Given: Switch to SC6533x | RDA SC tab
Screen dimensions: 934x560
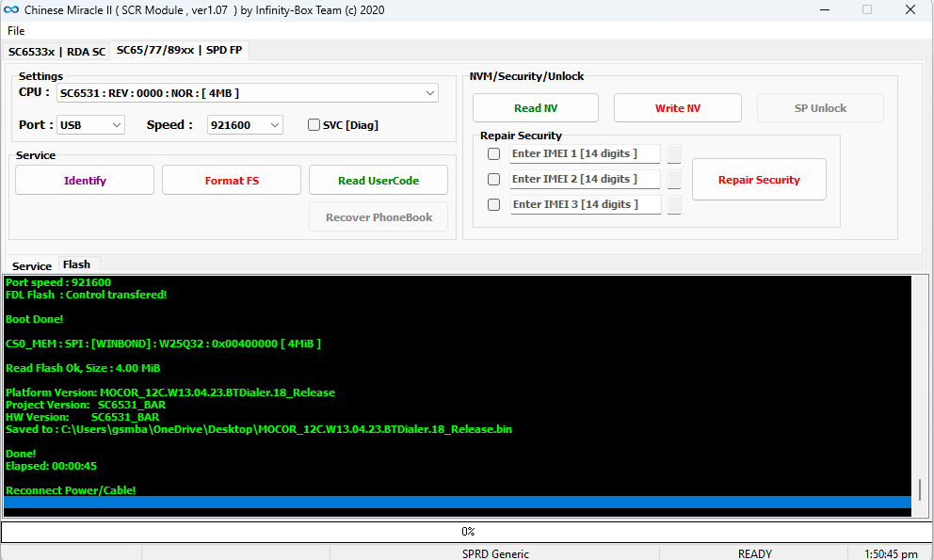Looking at the screenshot, I should coord(57,52).
